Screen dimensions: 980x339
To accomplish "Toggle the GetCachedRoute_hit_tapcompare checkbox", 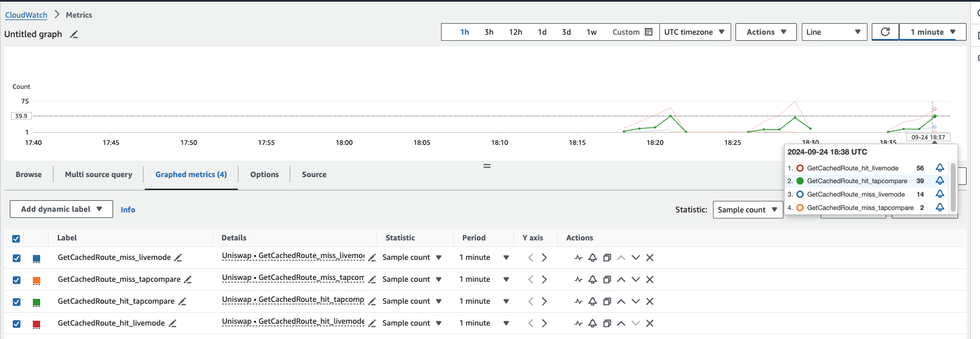I will pyautogui.click(x=16, y=302).
